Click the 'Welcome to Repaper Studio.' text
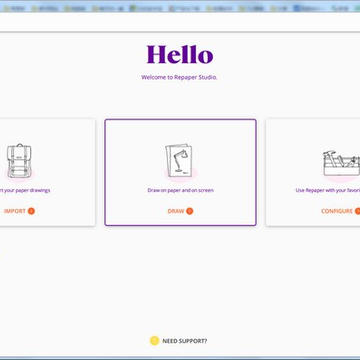360x360 pixels. click(179, 77)
